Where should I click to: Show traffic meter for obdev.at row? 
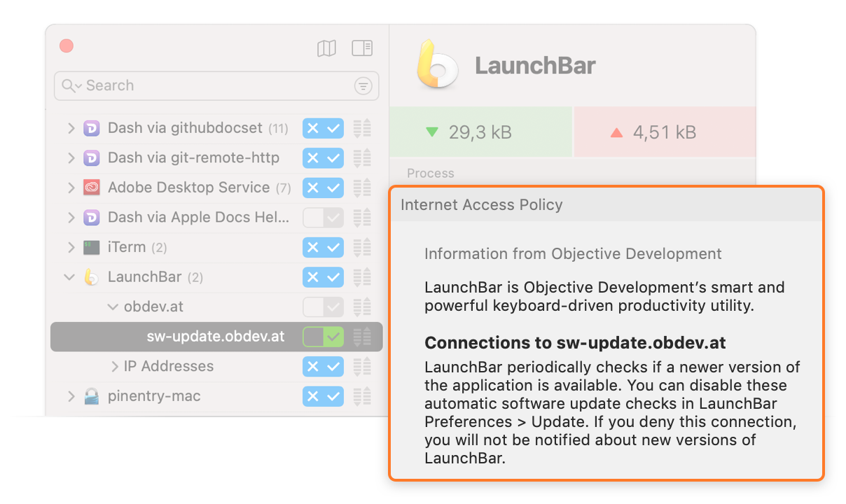[362, 307]
